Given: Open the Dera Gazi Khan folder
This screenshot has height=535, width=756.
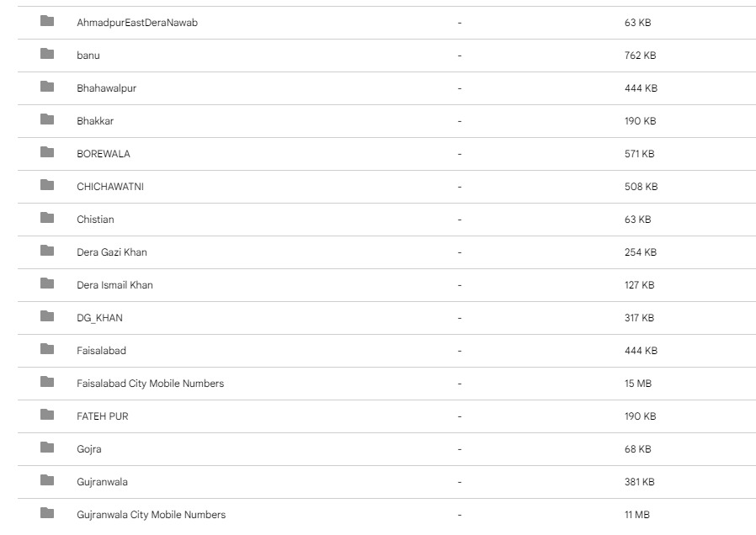Looking at the screenshot, I should (112, 252).
